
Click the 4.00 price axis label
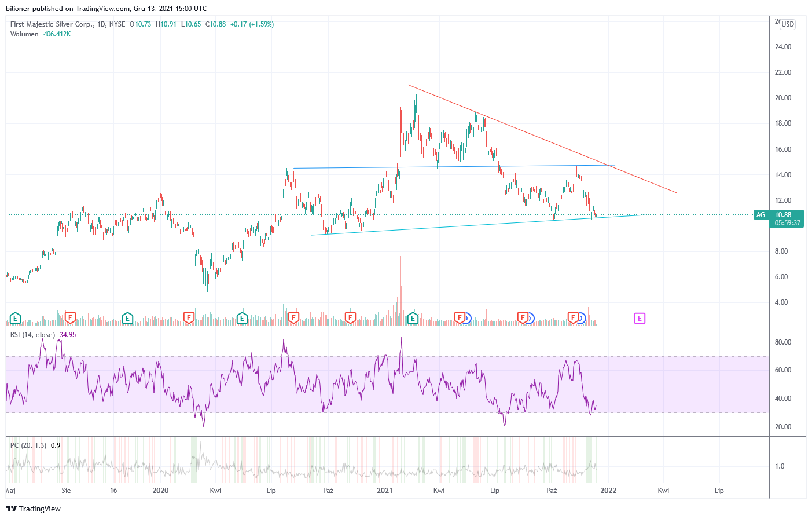pyautogui.click(x=781, y=302)
